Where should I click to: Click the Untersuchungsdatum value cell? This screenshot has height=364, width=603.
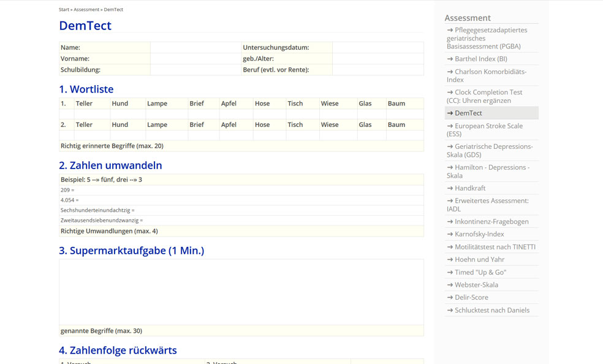tap(377, 48)
